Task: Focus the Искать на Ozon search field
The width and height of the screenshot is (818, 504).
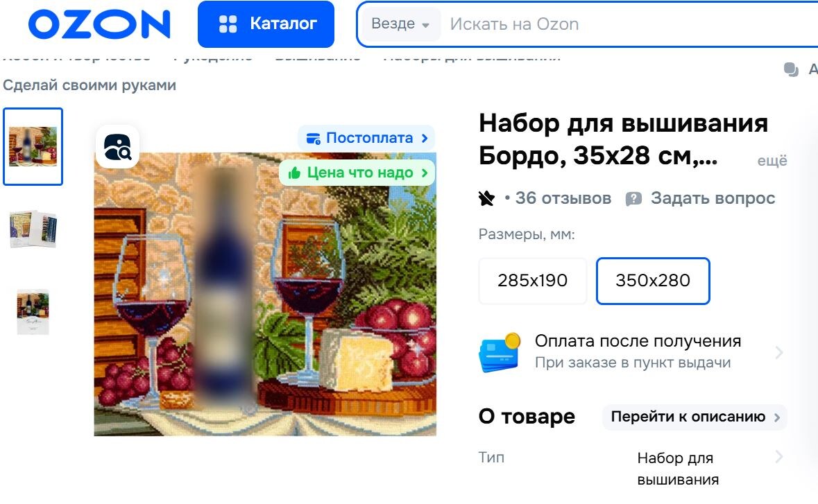Action: [626, 24]
